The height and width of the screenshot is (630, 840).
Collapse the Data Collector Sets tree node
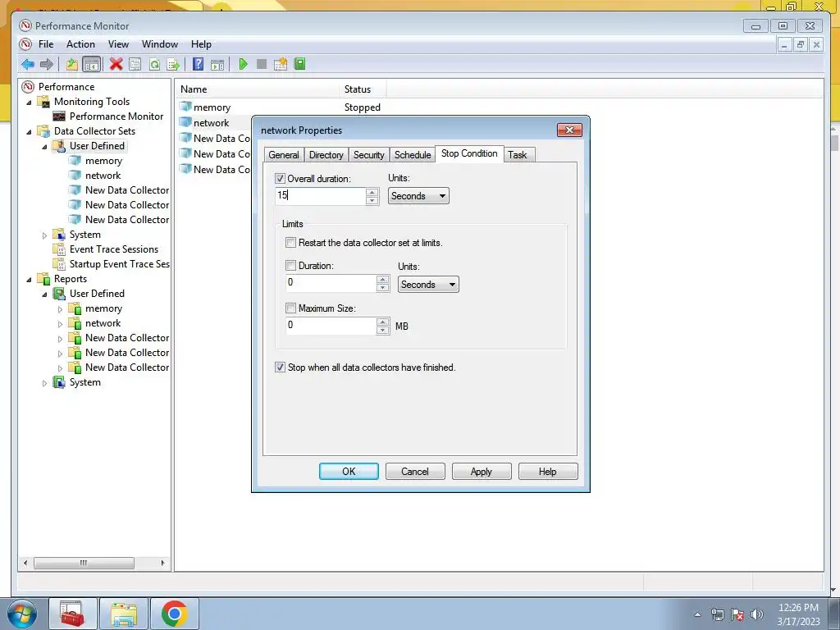coord(29,131)
